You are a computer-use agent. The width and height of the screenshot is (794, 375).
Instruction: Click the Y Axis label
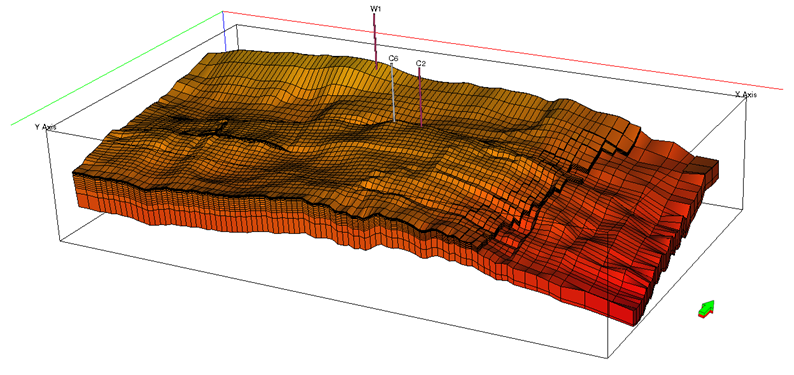coord(45,127)
